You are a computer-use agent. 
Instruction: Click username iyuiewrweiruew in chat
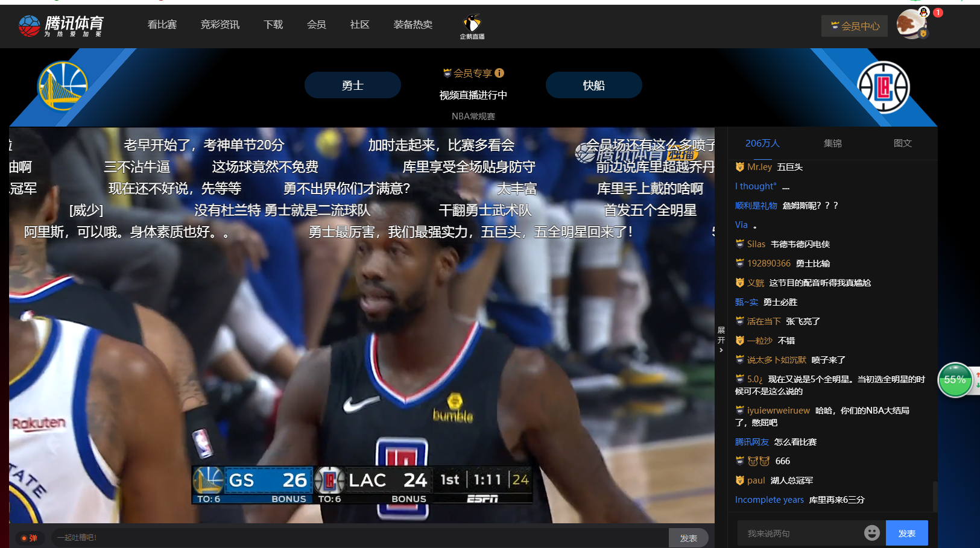[779, 411]
